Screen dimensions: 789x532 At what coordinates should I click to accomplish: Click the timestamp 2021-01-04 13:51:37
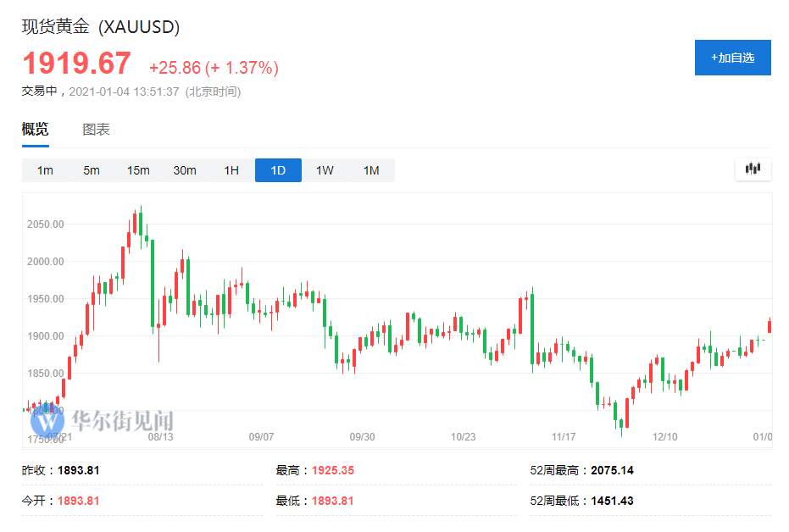(x=124, y=91)
